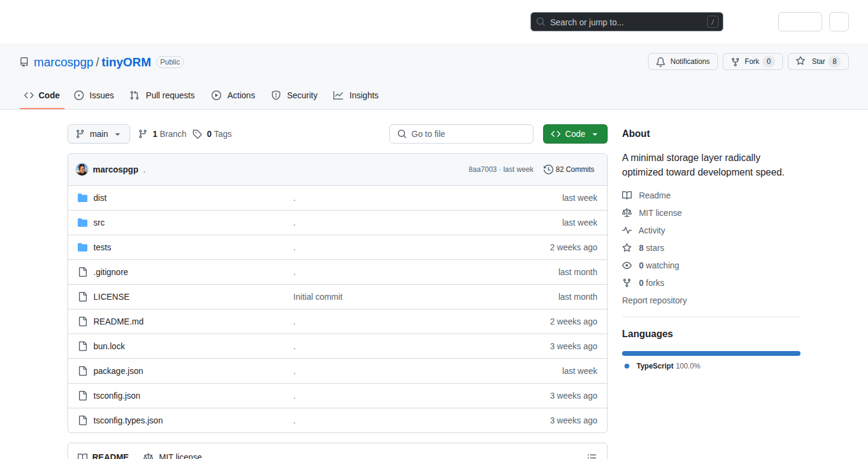Click the TypeScript language percentage bar

pos(711,353)
